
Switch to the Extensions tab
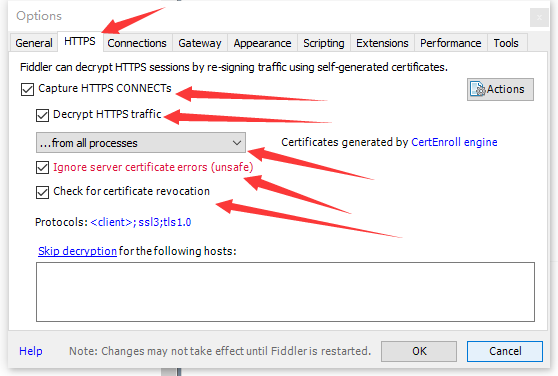coord(382,43)
